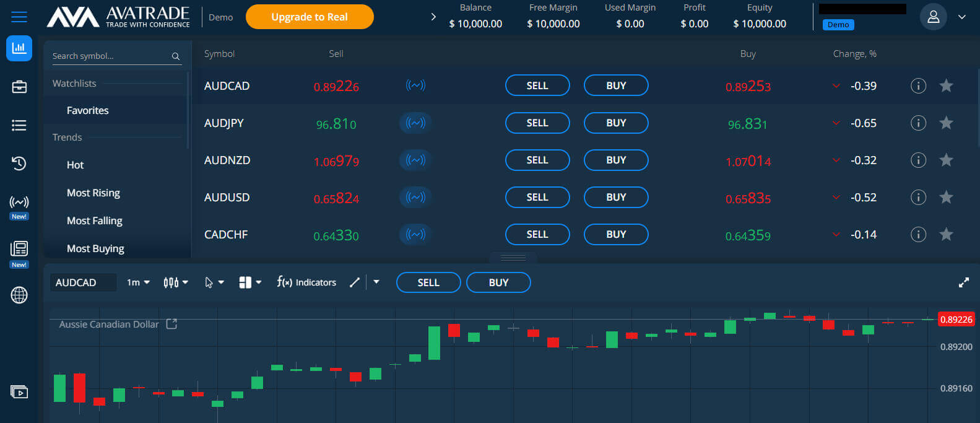Click the info icon for AUDJPY
Screen dimensions: 980x423
918,123
